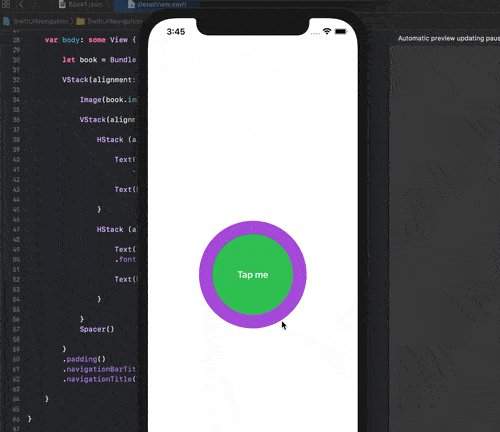The width and height of the screenshot is (500, 432).
Task: Click the "Image(book.im" code line
Action: click(x=108, y=100)
